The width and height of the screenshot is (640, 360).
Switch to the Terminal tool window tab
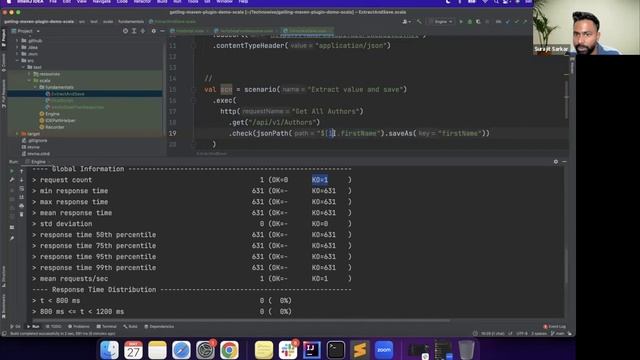[x=107, y=327]
